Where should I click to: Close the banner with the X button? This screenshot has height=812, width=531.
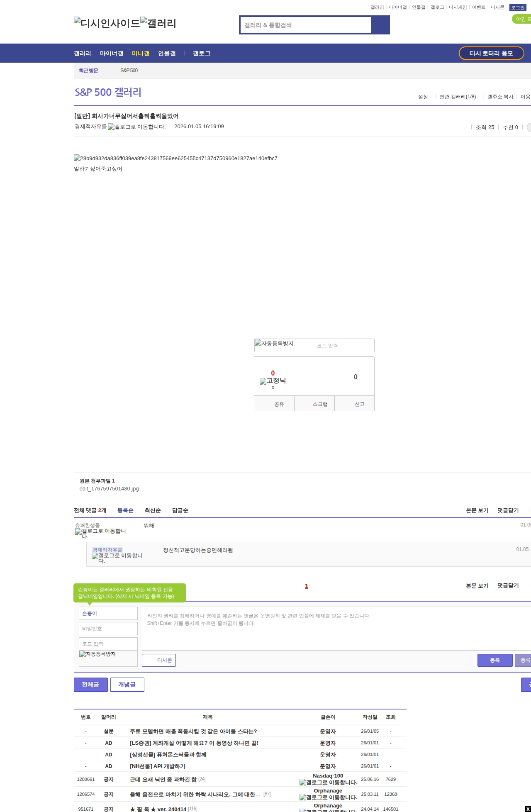(528, 809)
